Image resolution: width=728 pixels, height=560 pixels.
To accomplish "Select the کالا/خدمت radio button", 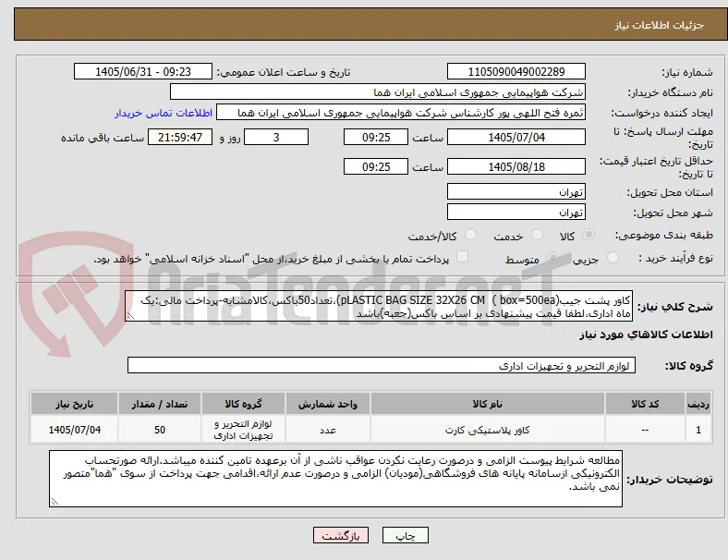I will [x=471, y=235].
